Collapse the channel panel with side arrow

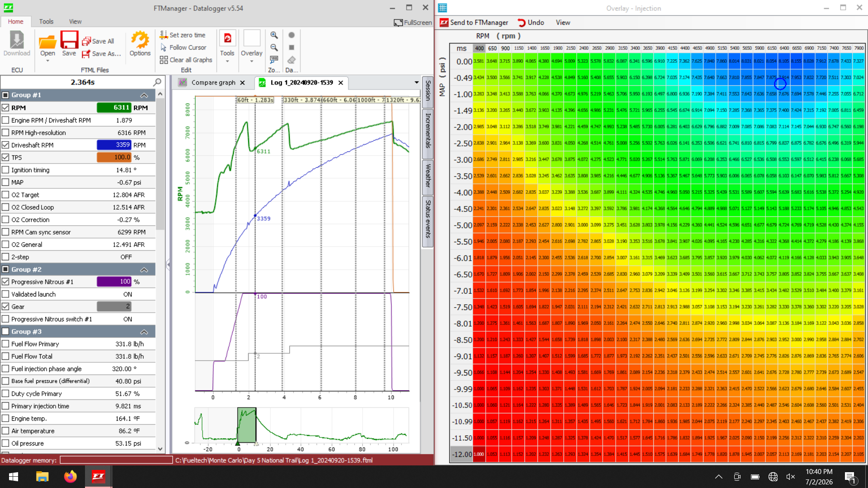click(168, 264)
